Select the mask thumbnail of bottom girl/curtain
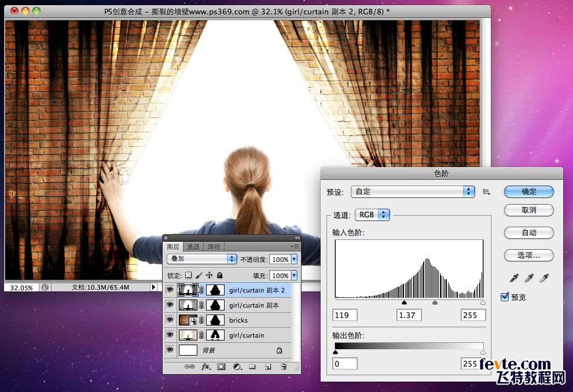573x392 pixels. (x=215, y=335)
